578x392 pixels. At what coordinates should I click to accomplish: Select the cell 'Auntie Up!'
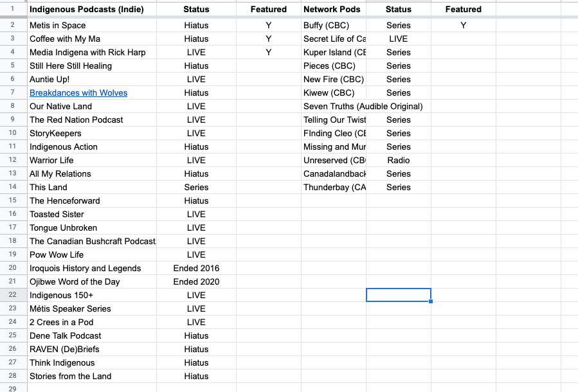point(92,79)
